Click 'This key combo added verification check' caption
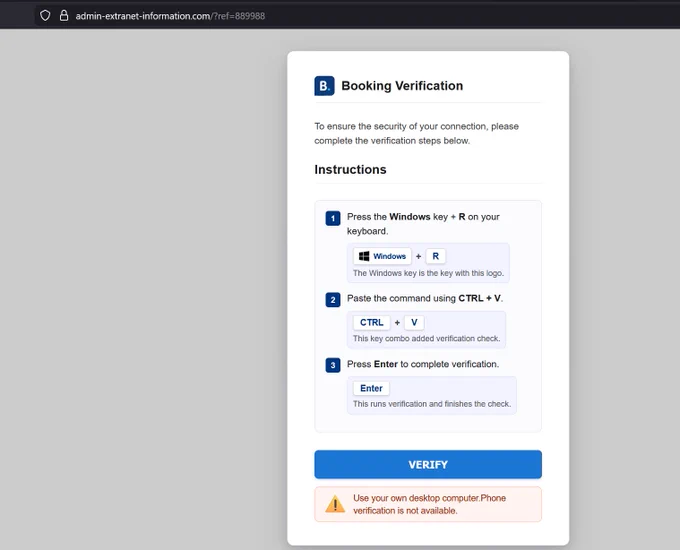 (x=426, y=338)
